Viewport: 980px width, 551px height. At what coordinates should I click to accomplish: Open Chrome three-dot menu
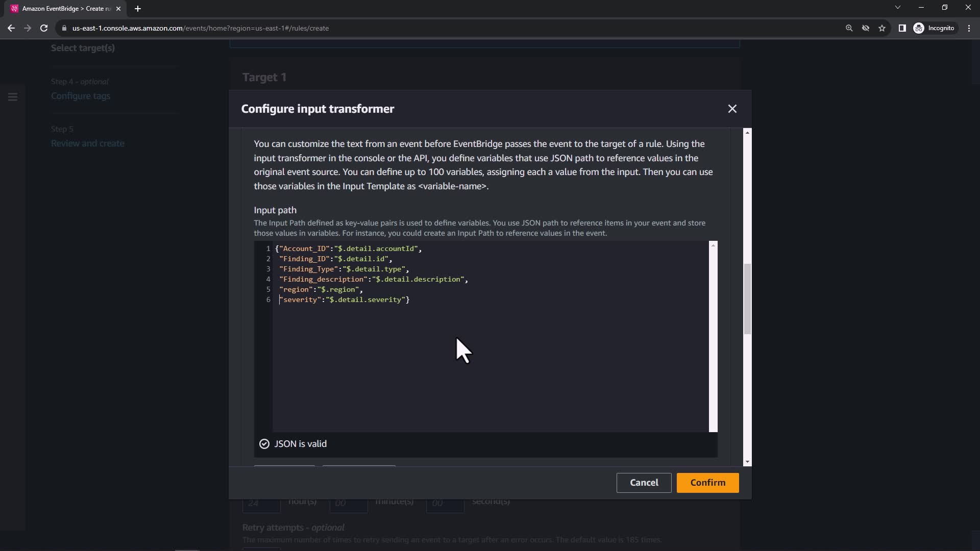coord(969,28)
